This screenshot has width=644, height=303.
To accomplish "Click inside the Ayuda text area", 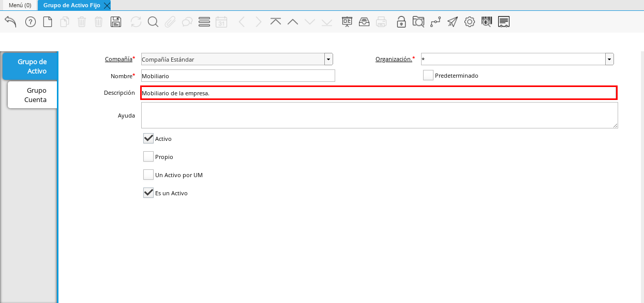I will [x=379, y=115].
